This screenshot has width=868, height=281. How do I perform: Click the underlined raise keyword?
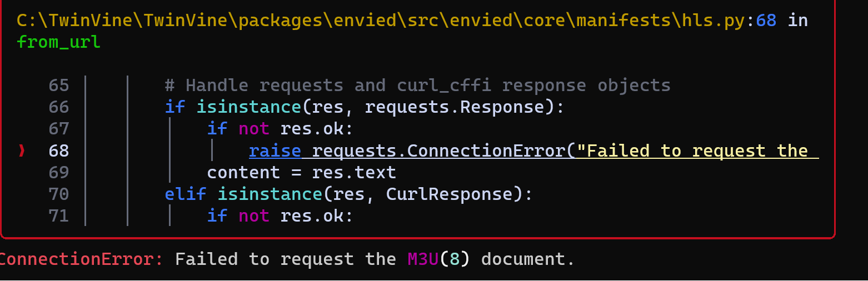pyautogui.click(x=275, y=150)
